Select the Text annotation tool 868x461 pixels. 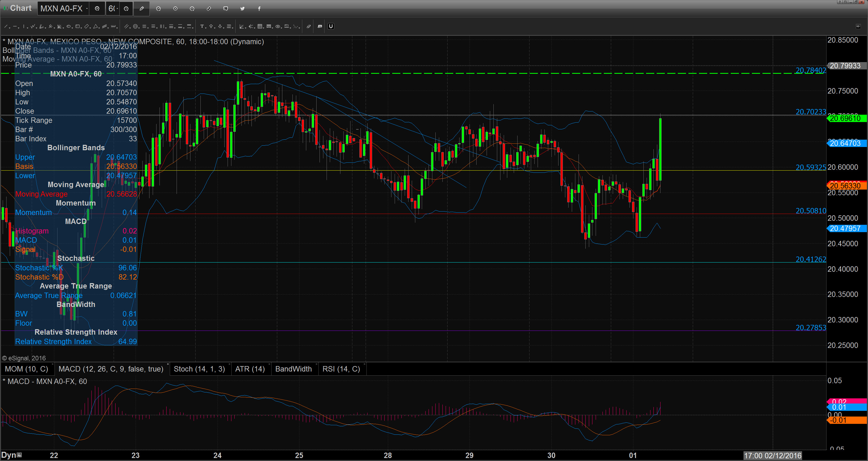point(202,26)
